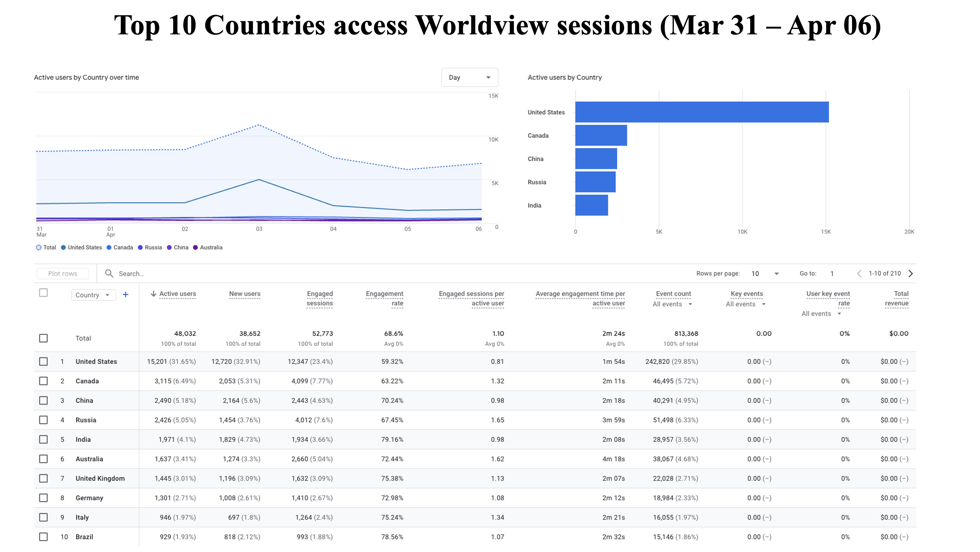Click the China bar in bar chart

pos(596,159)
